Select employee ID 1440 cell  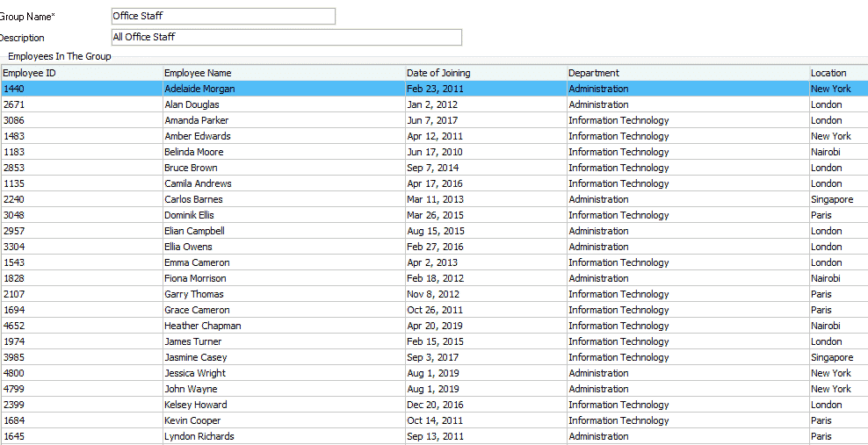[82, 89]
